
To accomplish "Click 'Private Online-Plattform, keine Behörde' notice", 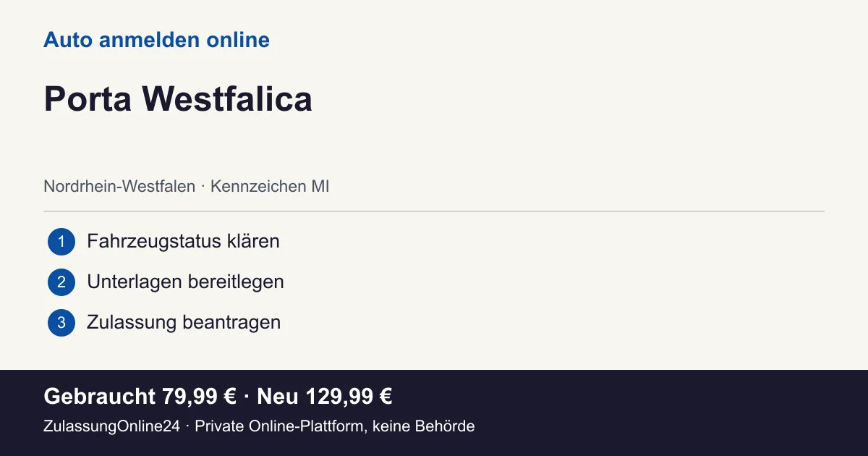I will 335,426.
